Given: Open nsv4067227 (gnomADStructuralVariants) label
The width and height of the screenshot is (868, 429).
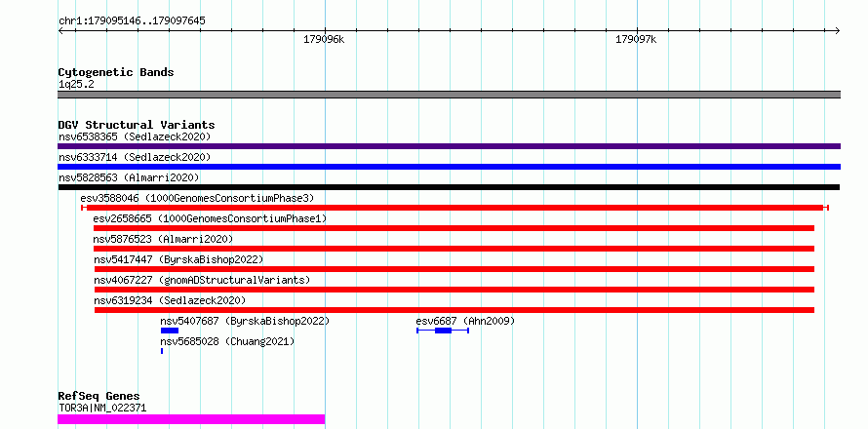Looking at the screenshot, I should (202, 280).
